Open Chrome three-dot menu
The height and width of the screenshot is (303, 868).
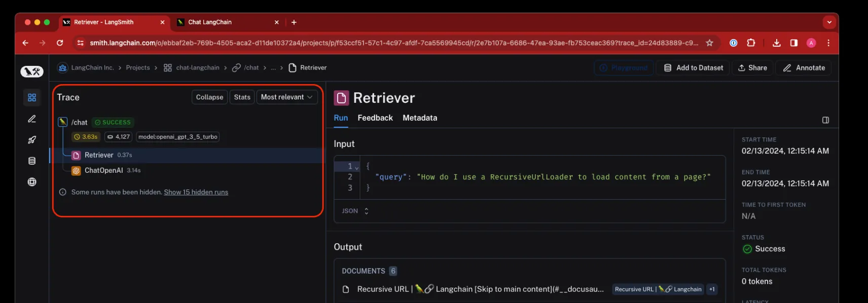pos(828,43)
